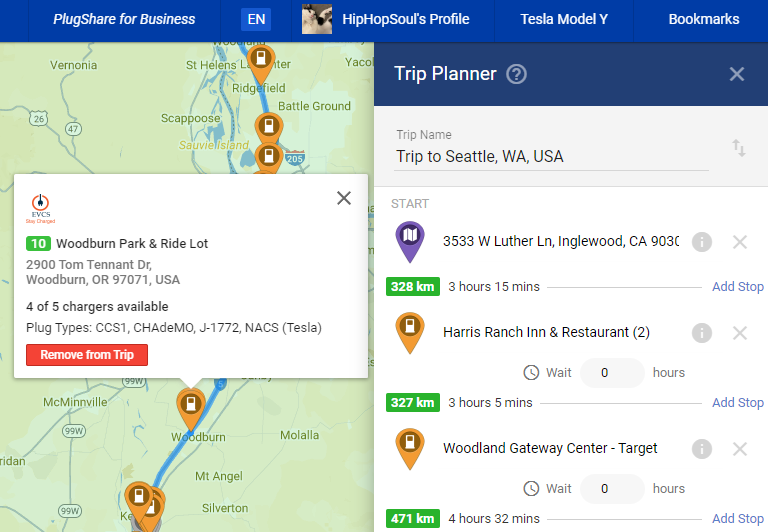Viewport: 768px width, 532px height.
Task: Close the Trip Planner panel
Action: pyautogui.click(x=737, y=74)
